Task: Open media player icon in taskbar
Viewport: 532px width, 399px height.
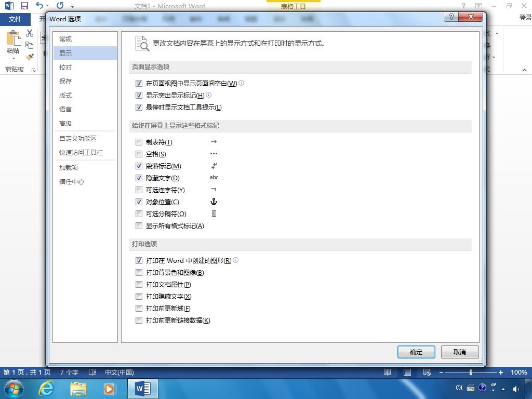Action: click(x=109, y=389)
